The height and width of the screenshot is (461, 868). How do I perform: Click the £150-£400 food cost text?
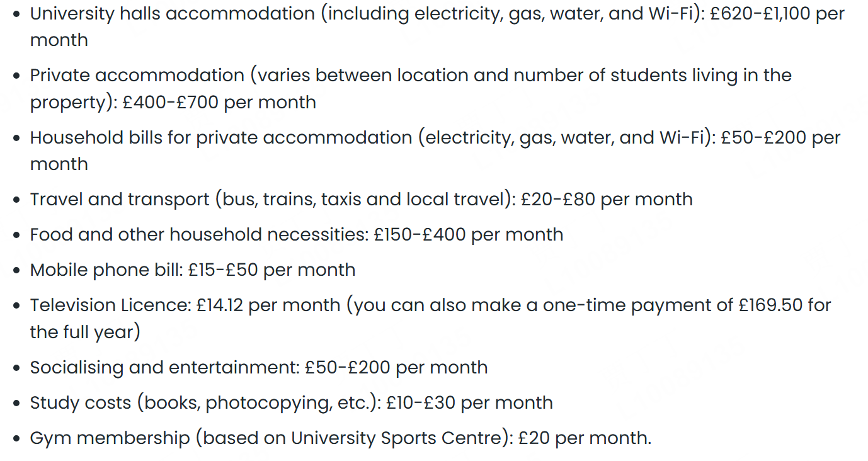[420, 235]
